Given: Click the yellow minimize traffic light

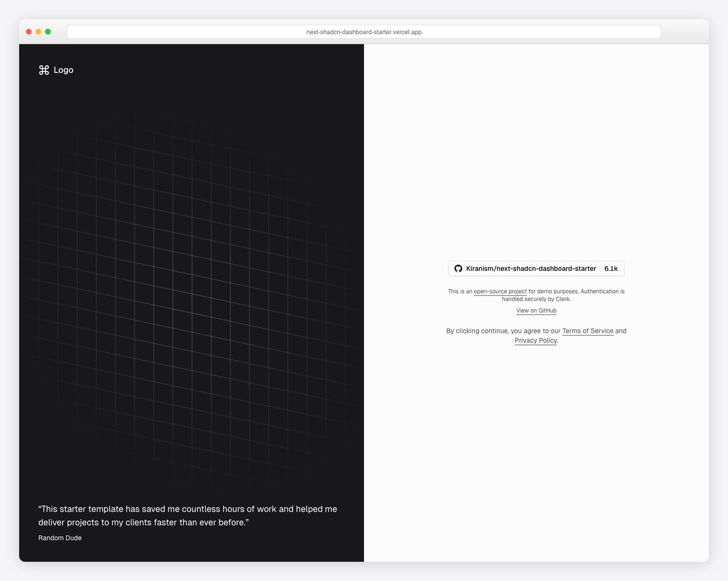Looking at the screenshot, I should tap(38, 31).
